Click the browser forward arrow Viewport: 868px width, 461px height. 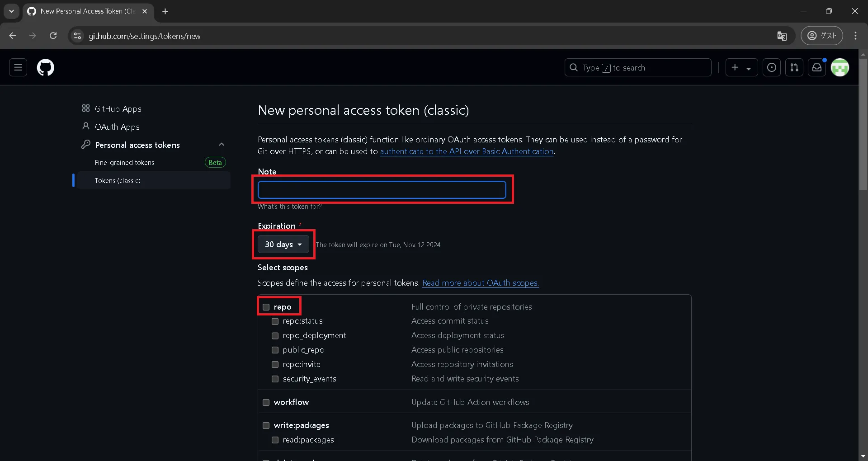tap(33, 36)
